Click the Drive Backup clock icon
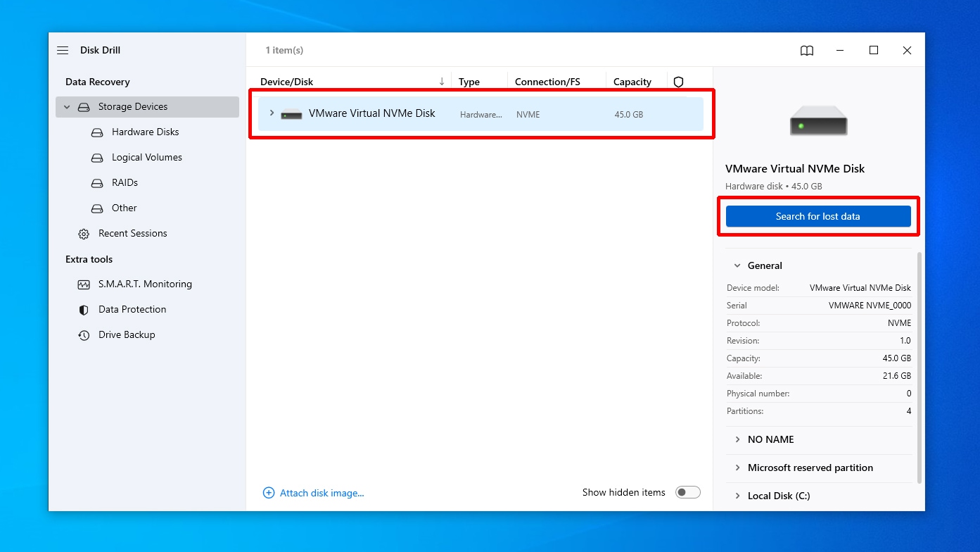Viewport: 980px width, 552px height. click(x=84, y=335)
